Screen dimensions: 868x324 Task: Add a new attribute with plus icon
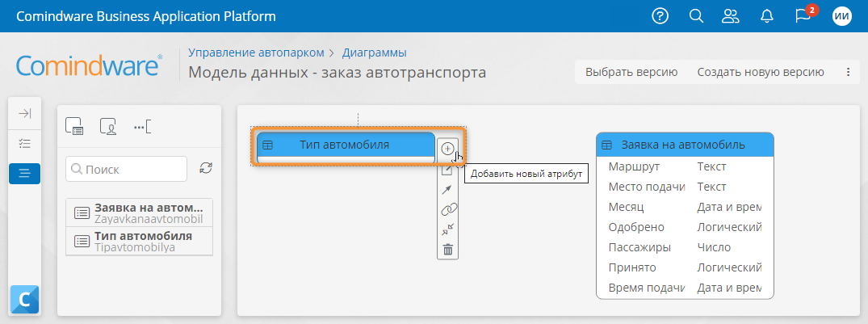[448, 149]
